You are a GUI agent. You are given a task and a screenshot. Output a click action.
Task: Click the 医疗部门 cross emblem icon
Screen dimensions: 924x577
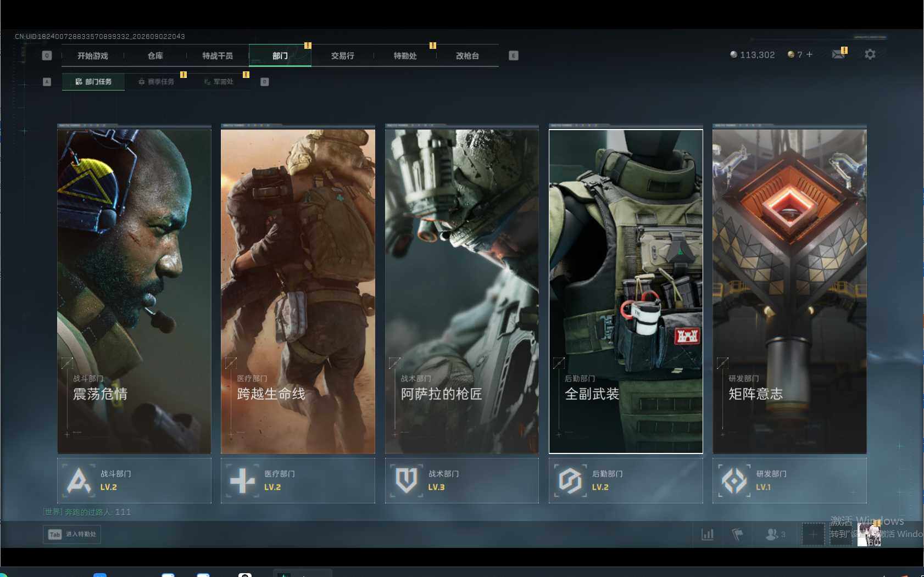(242, 480)
